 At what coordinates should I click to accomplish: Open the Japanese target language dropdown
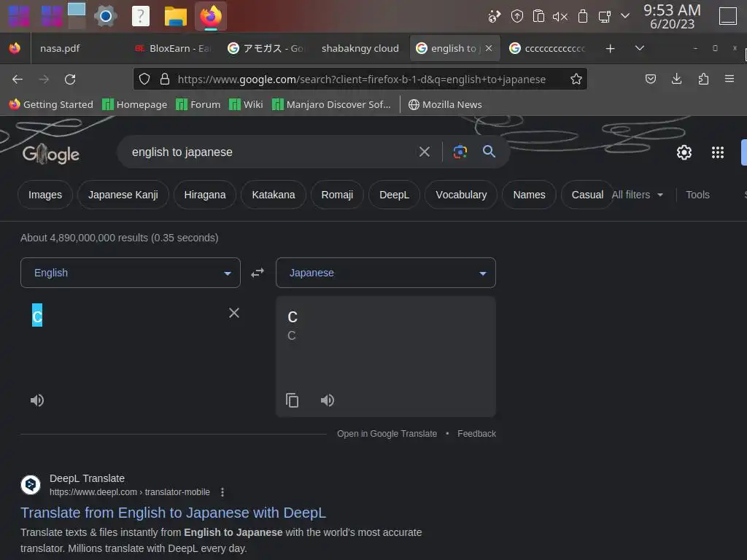[x=385, y=273]
